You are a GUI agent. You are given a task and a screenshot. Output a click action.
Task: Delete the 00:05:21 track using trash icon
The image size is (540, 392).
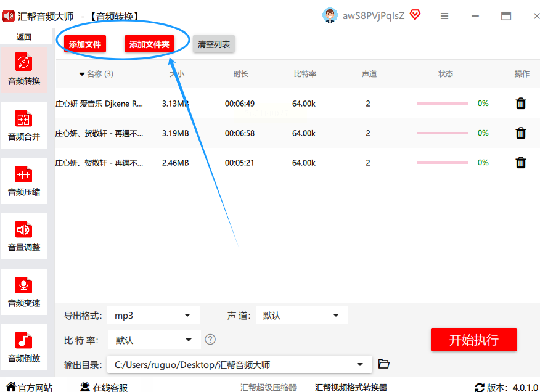(x=521, y=163)
